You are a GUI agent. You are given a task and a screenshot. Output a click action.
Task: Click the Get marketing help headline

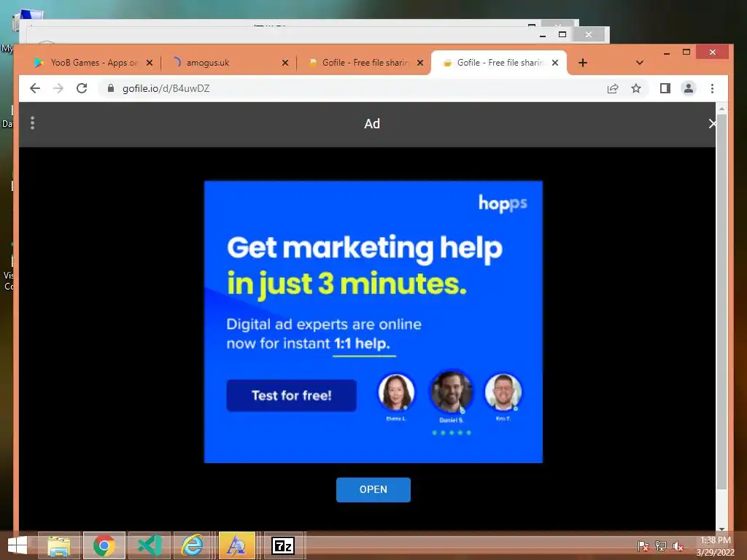[x=365, y=248]
